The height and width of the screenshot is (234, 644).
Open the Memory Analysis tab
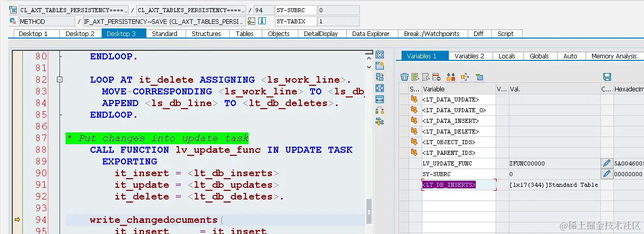coord(614,56)
